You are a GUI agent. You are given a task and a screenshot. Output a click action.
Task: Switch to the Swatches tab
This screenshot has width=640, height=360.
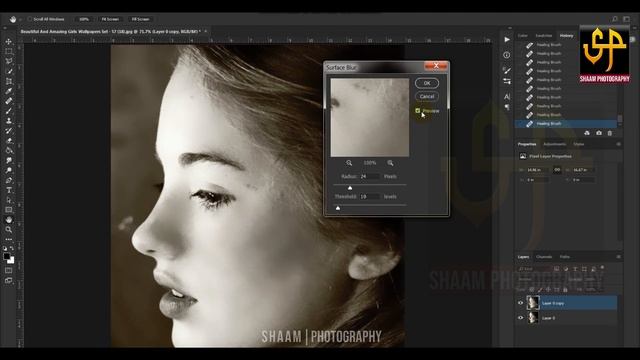[544, 36]
